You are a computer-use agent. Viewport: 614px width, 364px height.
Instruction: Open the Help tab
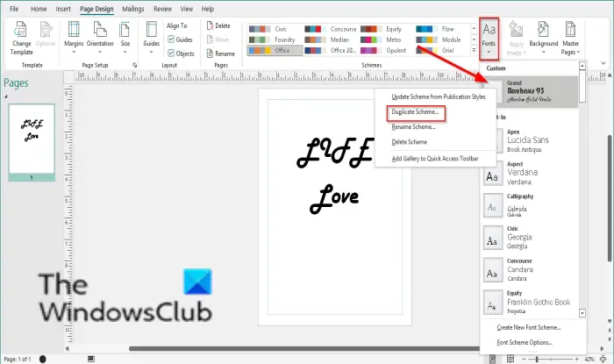click(208, 9)
